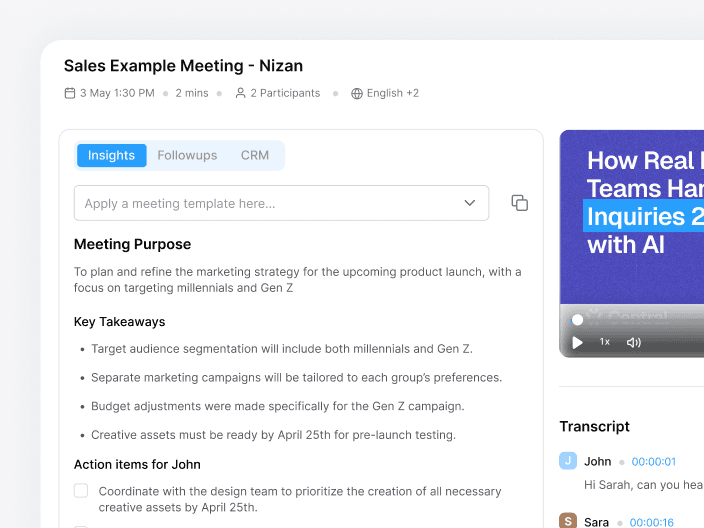Click the 2 Participants label
Viewport: 704px width, 528px height.
tap(285, 93)
